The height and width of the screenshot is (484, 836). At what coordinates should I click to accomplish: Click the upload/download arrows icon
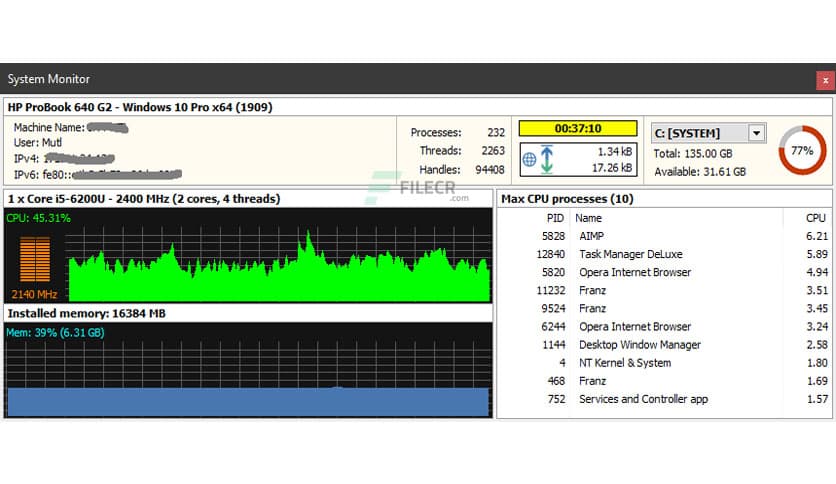pyautogui.click(x=546, y=159)
